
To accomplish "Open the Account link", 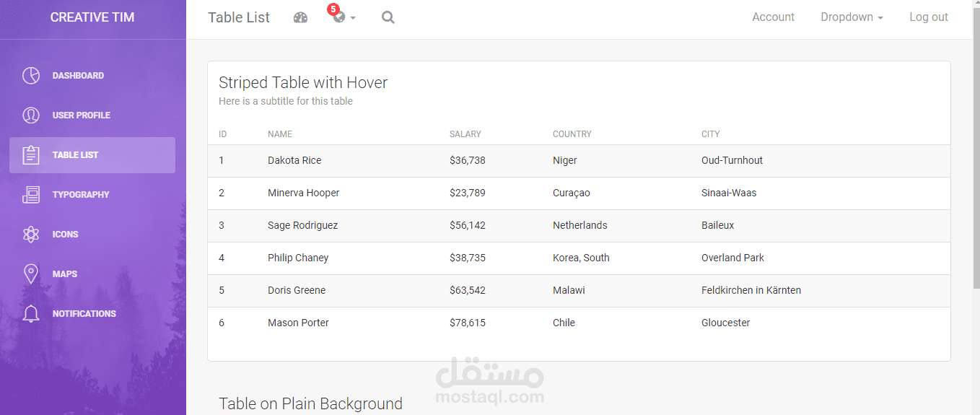I will point(773,17).
